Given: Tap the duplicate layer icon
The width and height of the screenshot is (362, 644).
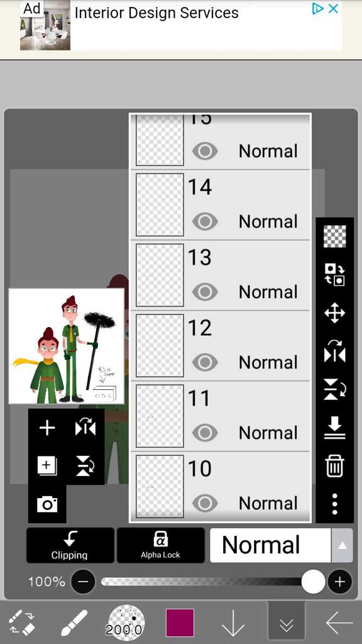Looking at the screenshot, I should 47,466.
